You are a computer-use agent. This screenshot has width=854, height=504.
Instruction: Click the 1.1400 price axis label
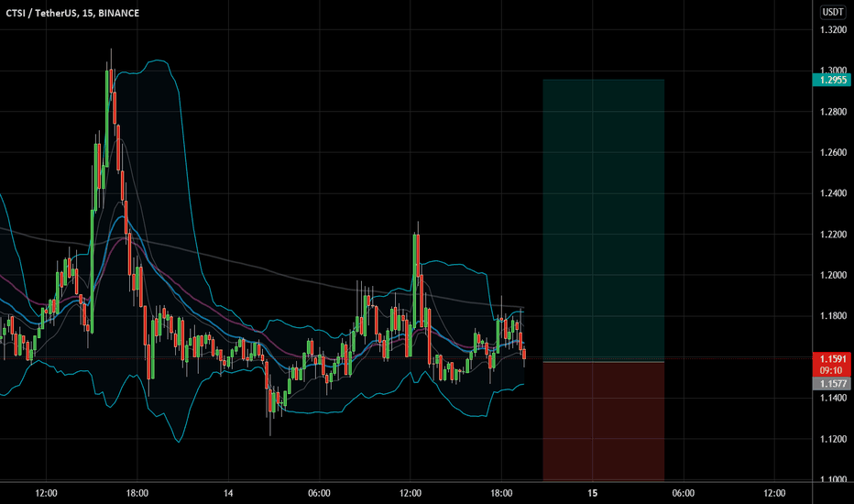(833, 398)
